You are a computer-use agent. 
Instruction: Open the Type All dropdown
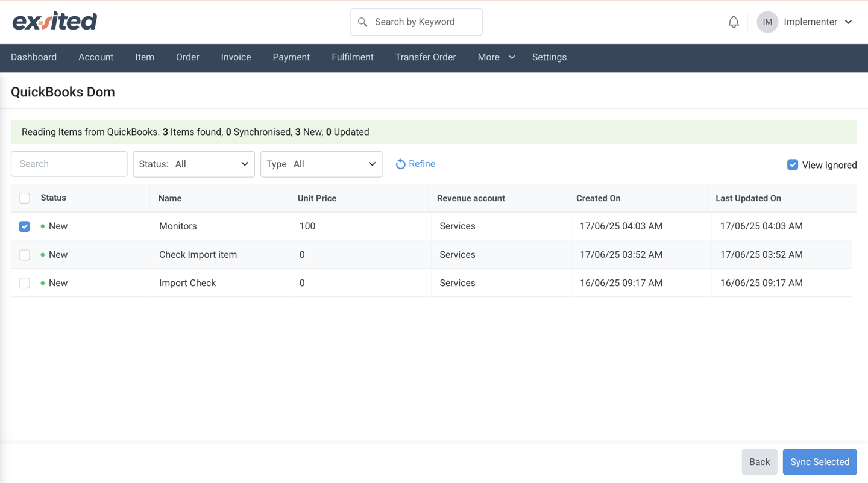321,164
